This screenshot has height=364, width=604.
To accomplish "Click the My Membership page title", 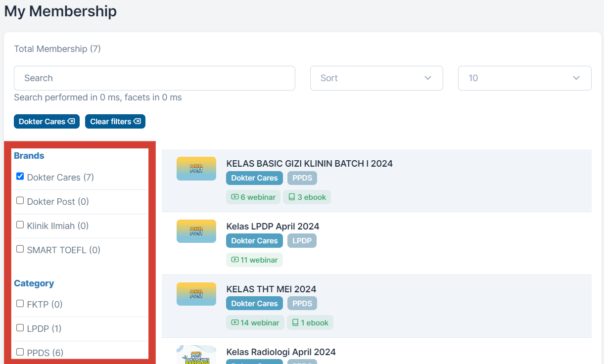I will pos(60,11).
